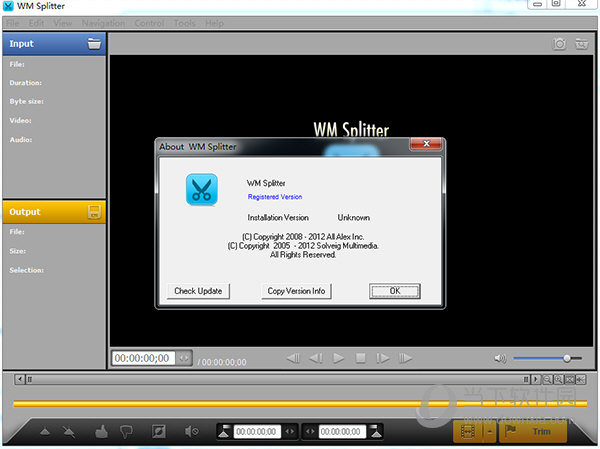Image resolution: width=600 pixels, height=449 pixels.
Task: Play the video
Action: point(338,358)
